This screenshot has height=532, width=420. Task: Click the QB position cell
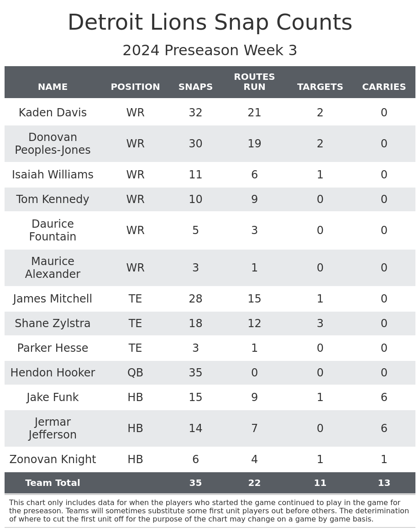(x=135, y=373)
